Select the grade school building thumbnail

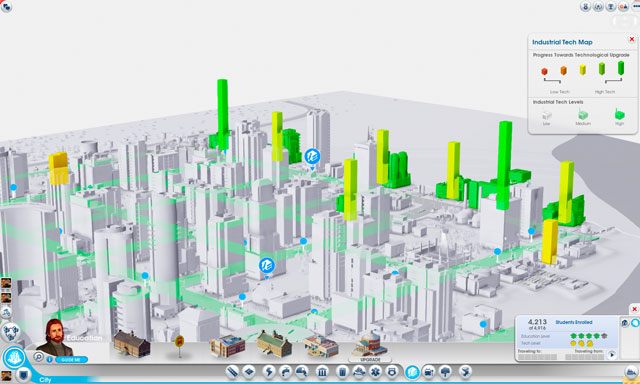[131, 343]
